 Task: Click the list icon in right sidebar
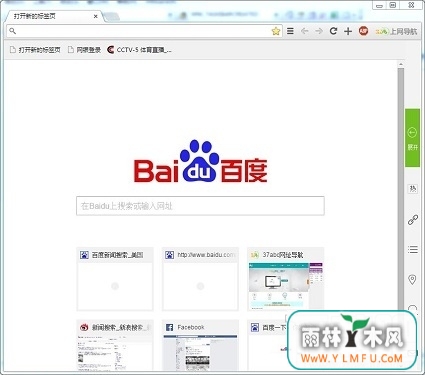(x=413, y=249)
